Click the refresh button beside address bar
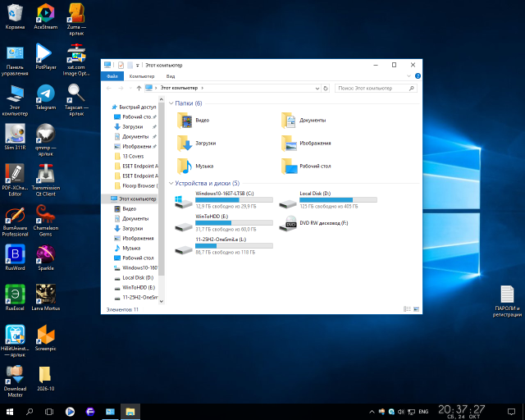This screenshot has width=525, height=420. [326, 88]
